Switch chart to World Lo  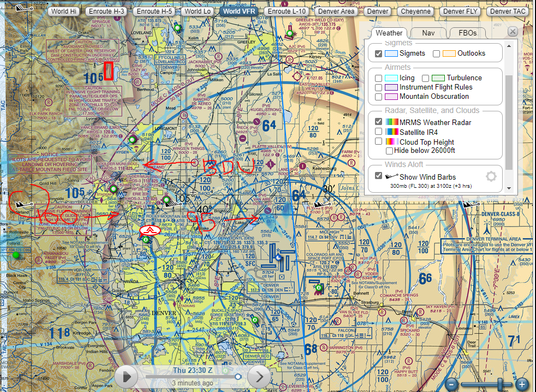[x=198, y=11]
